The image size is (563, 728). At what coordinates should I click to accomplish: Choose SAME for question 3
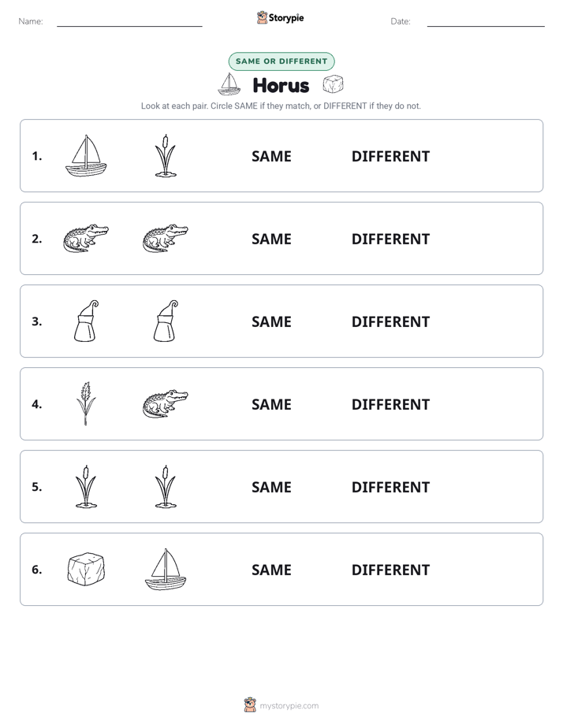coord(271,321)
